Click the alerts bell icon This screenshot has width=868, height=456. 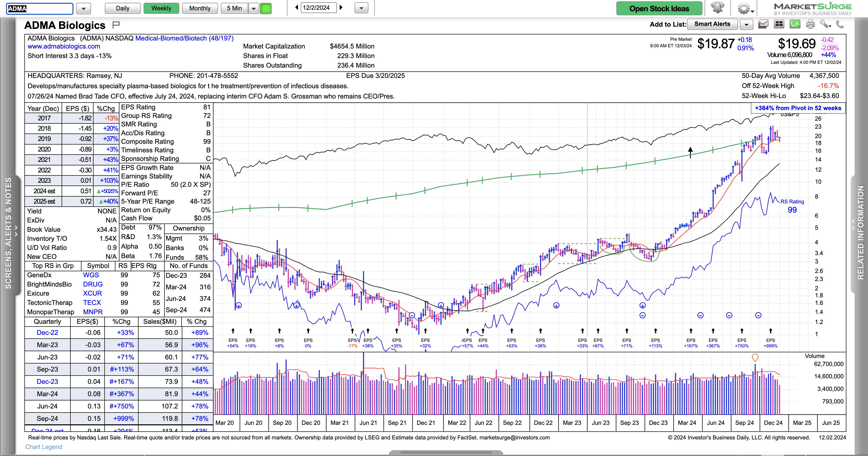click(x=717, y=7)
